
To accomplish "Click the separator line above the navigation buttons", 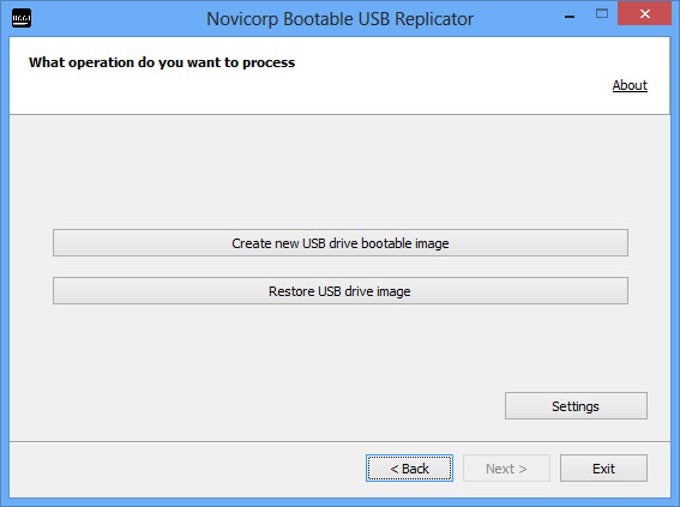I will coord(340,441).
